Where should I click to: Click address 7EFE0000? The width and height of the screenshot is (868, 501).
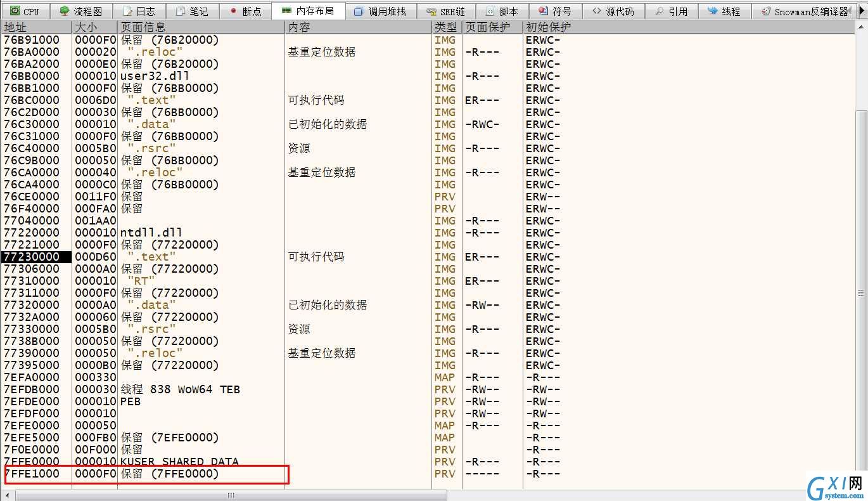pos(32,426)
